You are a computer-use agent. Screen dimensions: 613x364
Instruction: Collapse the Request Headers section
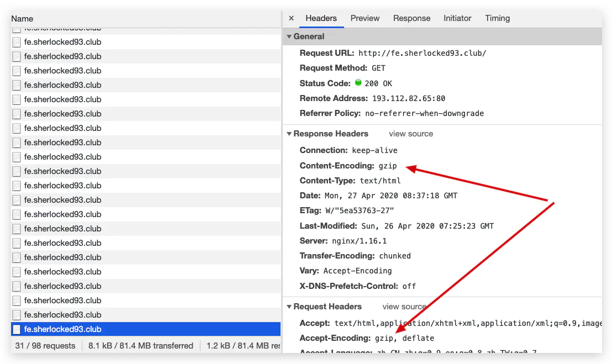tap(289, 307)
